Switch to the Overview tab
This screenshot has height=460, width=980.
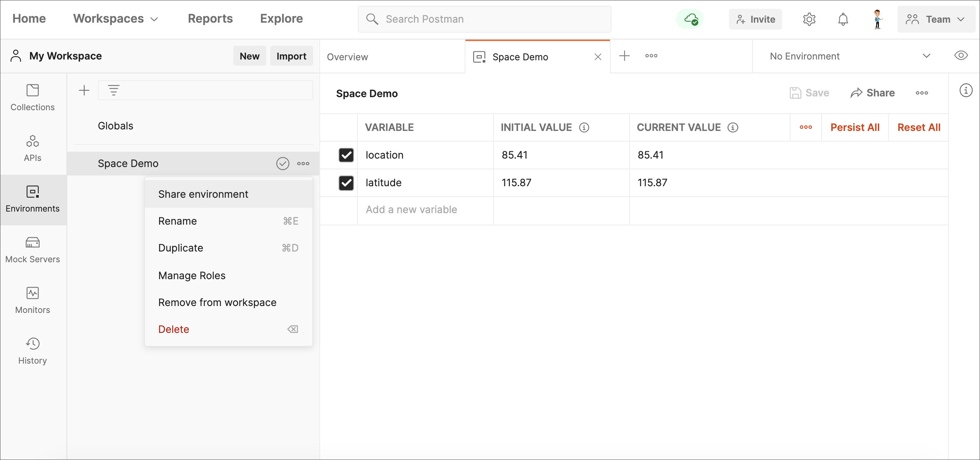point(392,57)
